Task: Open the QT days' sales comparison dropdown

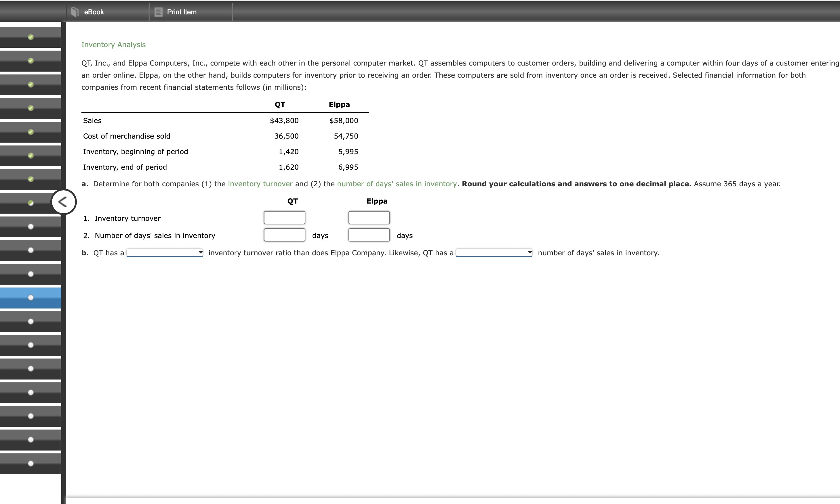Action: tap(494, 253)
